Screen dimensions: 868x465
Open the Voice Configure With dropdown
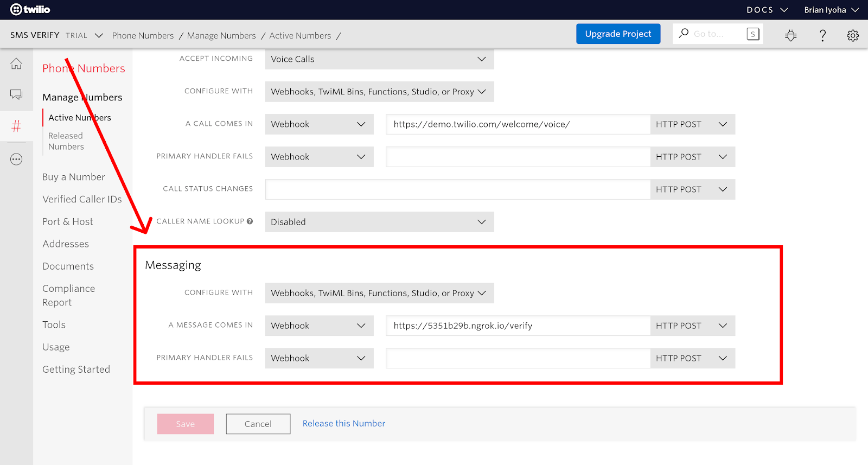[379, 92]
